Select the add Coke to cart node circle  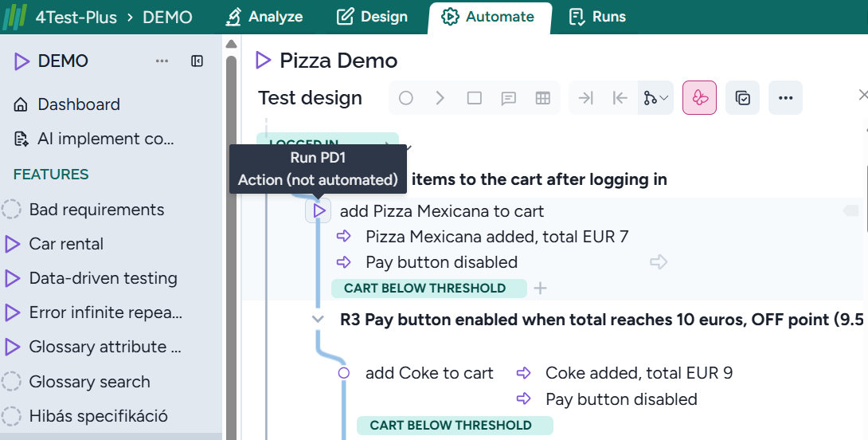344,373
